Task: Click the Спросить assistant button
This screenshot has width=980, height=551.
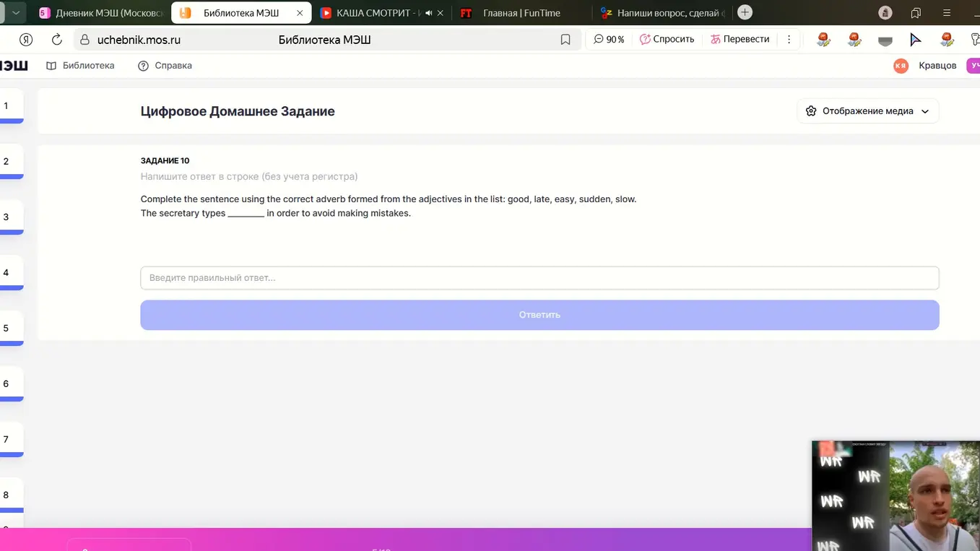Action: [667, 40]
